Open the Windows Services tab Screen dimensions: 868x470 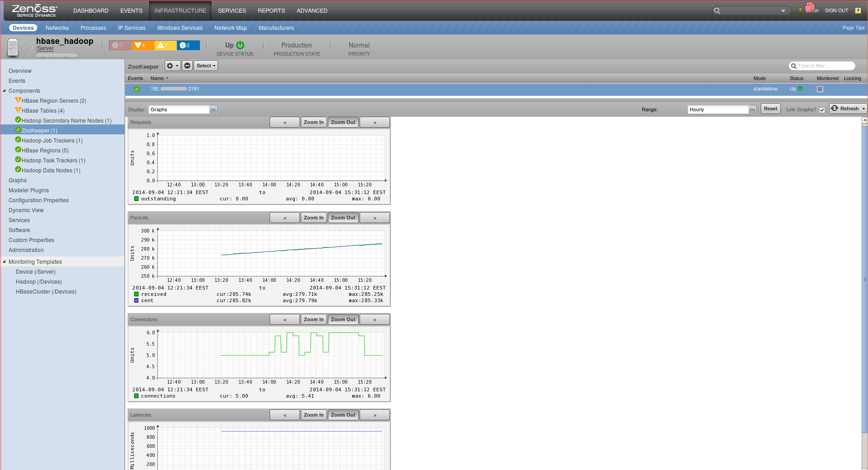pyautogui.click(x=180, y=28)
